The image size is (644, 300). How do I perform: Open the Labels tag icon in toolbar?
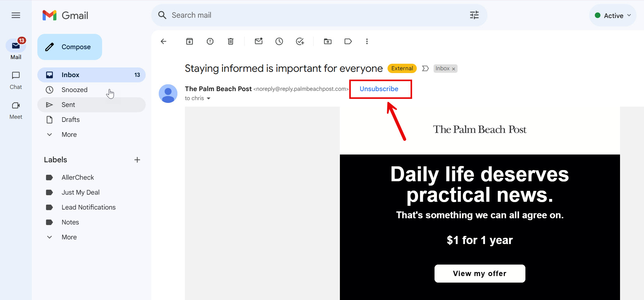[x=348, y=41]
